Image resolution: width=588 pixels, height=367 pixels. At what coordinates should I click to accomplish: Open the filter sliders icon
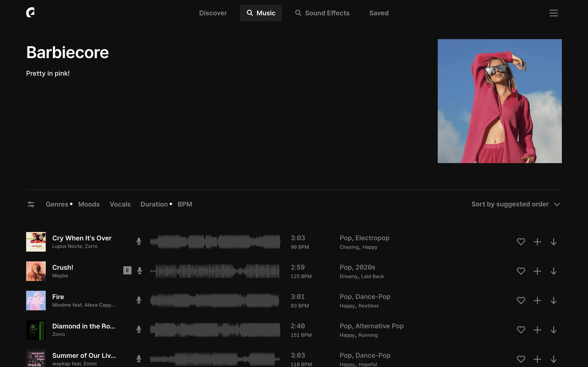click(31, 204)
